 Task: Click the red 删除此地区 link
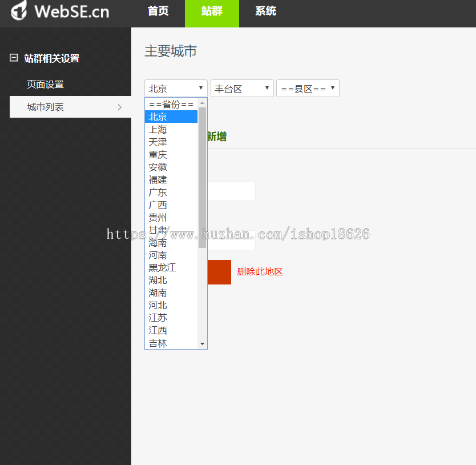[260, 272]
